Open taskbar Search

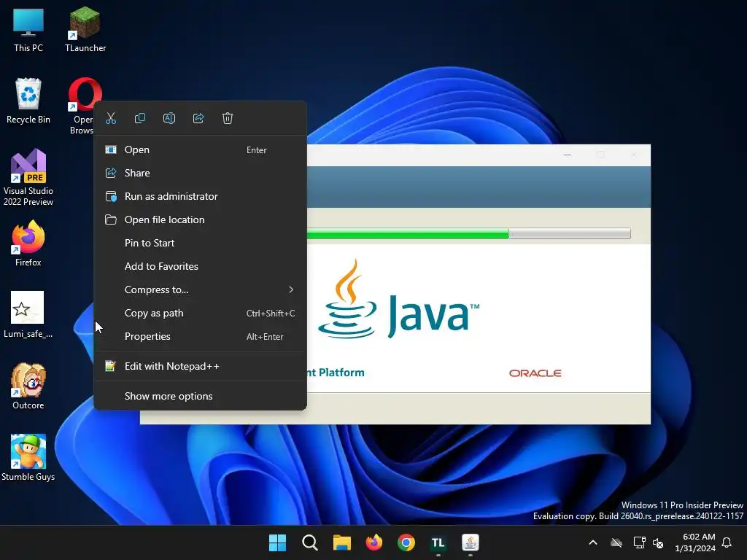click(x=309, y=542)
